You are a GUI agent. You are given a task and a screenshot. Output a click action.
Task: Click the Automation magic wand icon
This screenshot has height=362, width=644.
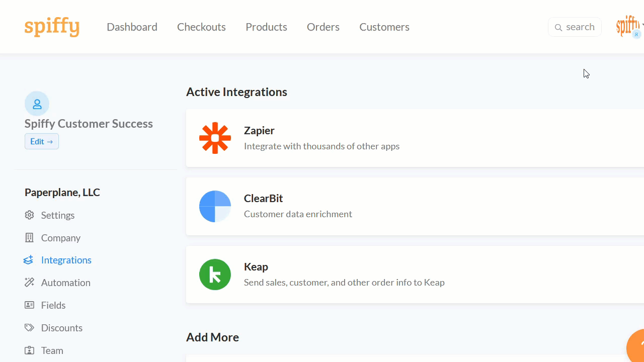pos(29,282)
